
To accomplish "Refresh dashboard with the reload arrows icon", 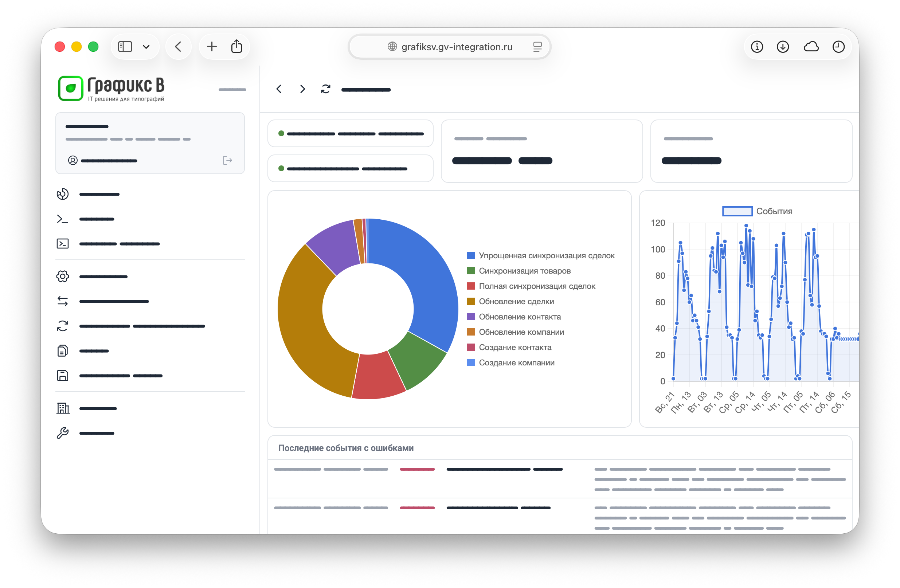I will pyautogui.click(x=326, y=89).
